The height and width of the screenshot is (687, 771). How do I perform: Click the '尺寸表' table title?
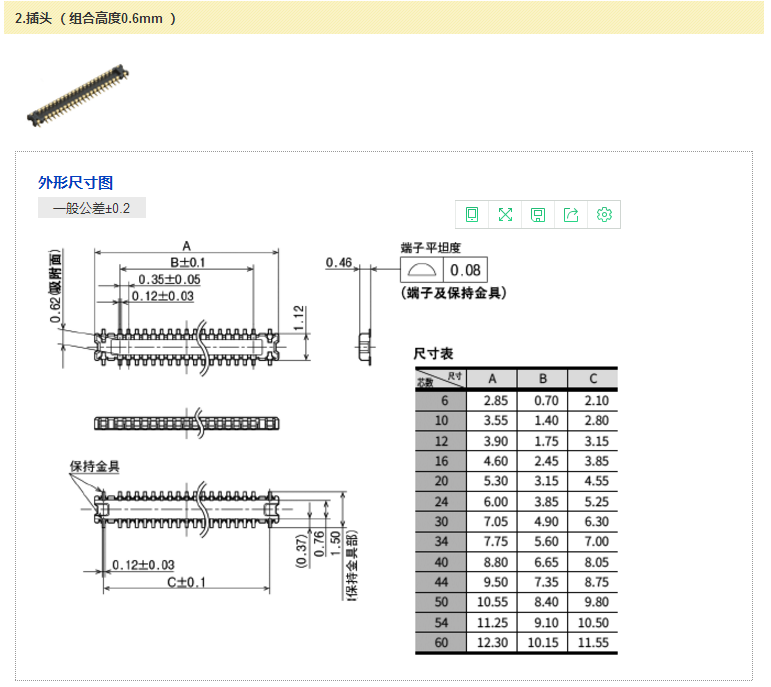(433, 353)
